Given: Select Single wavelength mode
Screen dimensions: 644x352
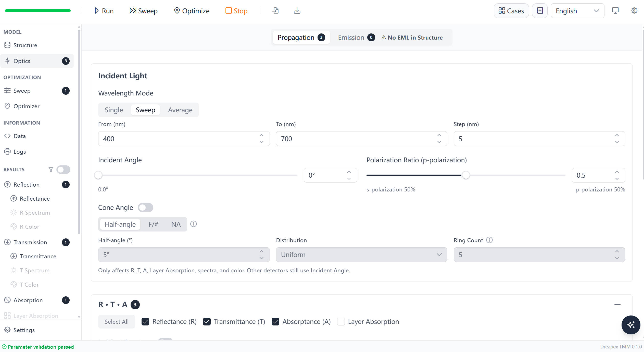Looking at the screenshot, I should point(114,110).
